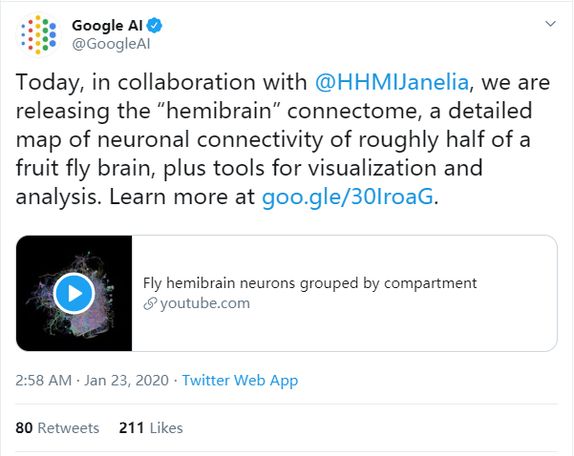Open the tweet options chevron menu
Image resolution: width=574 pixels, height=456 pixels.
tap(551, 24)
